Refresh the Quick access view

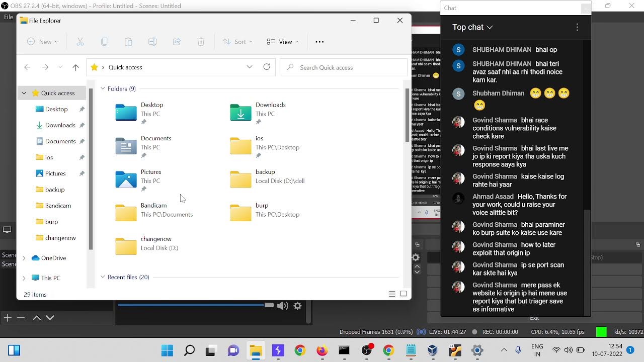267,67
